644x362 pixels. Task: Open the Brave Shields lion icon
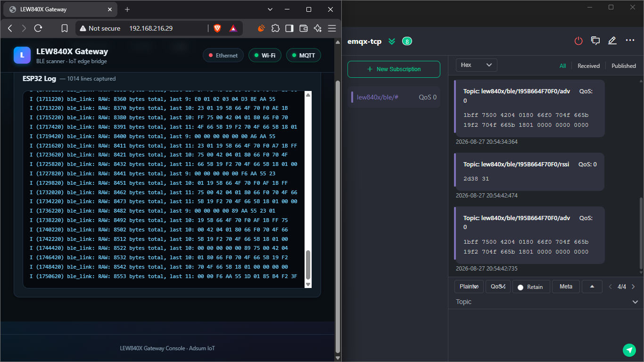[217, 28]
